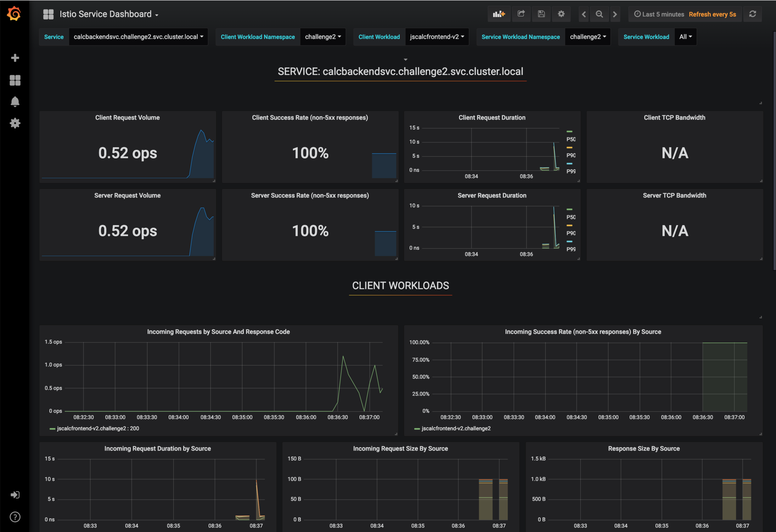Collapse the CLIENT WORKLOADS row title
The height and width of the screenshot is (532, 776).
(400, 286)
